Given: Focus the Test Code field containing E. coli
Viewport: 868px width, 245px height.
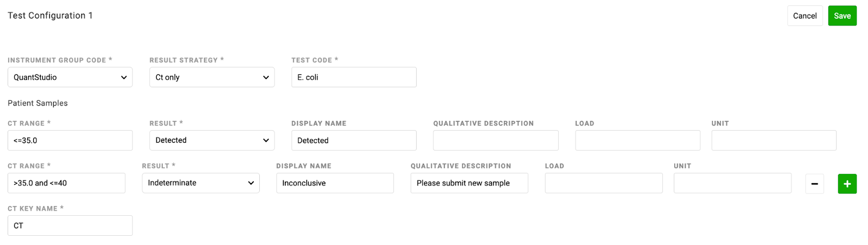Looking at the screenshot, I should coord(354,78).
